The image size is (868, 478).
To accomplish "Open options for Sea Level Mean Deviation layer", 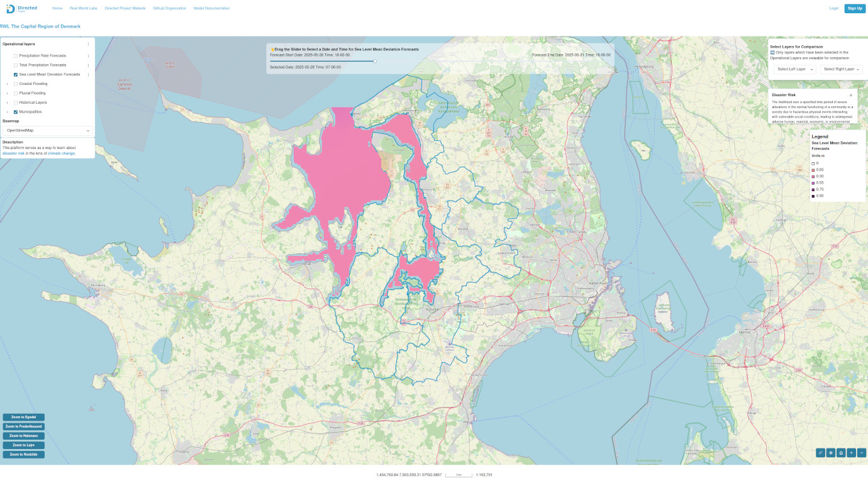I will tap(88, 74).
